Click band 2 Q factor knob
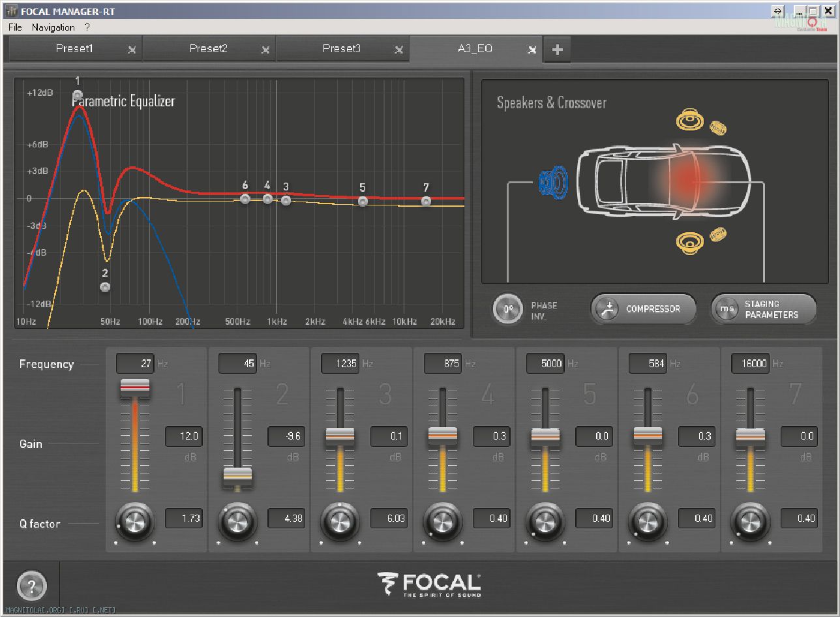This screenshot has height=617, width=840. [x=237, y=521]
